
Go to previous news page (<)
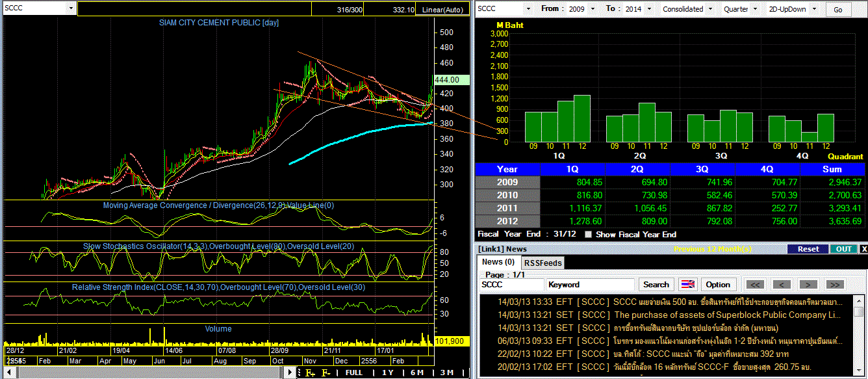pyautogui.click(x=782, y=285)
